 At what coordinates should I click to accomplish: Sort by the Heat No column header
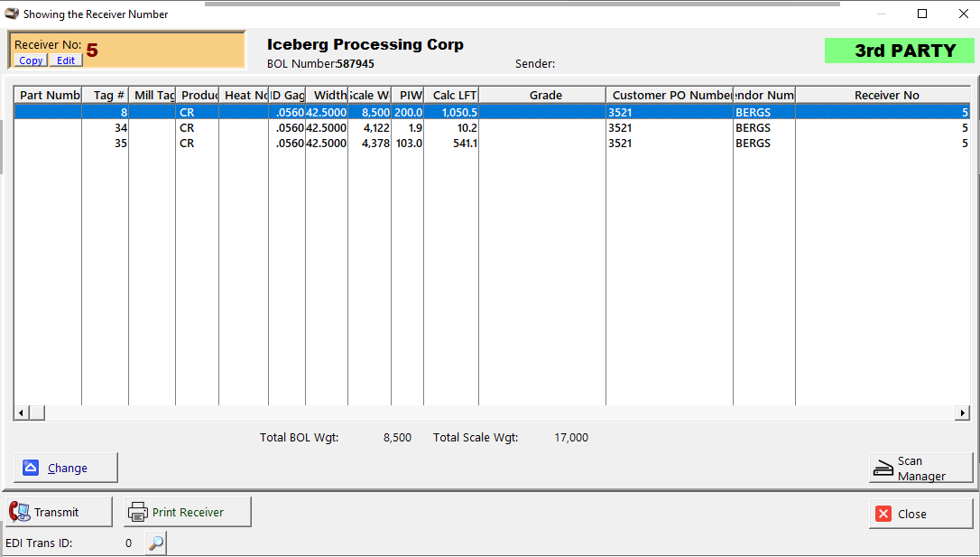[244, 95]
